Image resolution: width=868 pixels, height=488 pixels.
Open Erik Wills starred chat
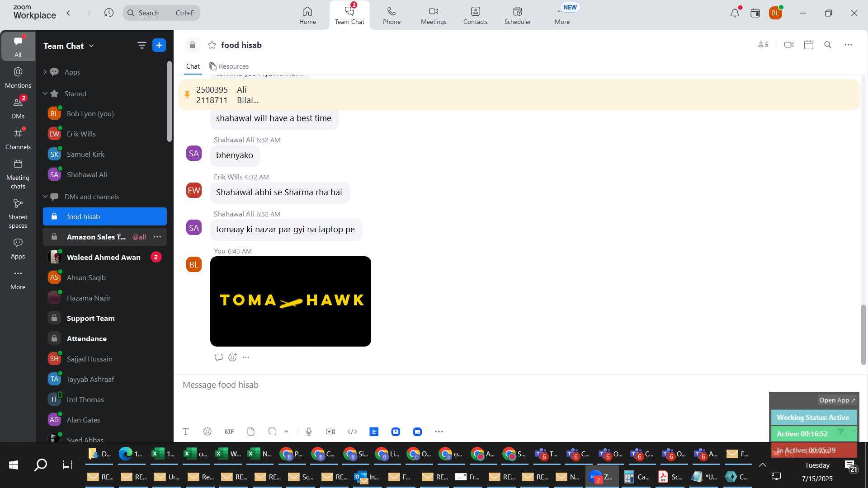point(105,134)
